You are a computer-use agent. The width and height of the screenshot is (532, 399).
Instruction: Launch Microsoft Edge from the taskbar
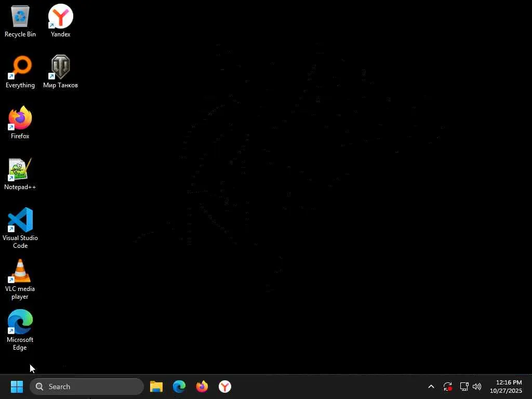click(179, 387)
